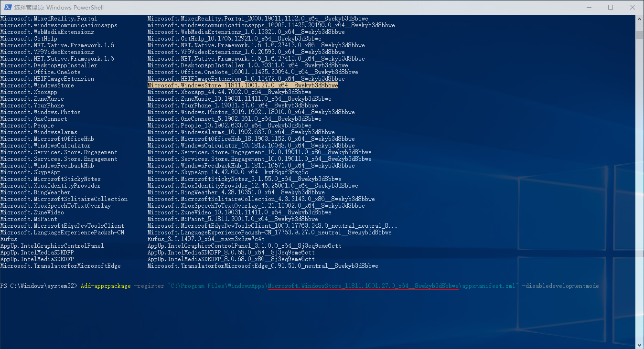Click HEIFImageExtension_1.0.13472.0 full package name
The width and height of the screenshot is (644, 349).
click(246, 79)
